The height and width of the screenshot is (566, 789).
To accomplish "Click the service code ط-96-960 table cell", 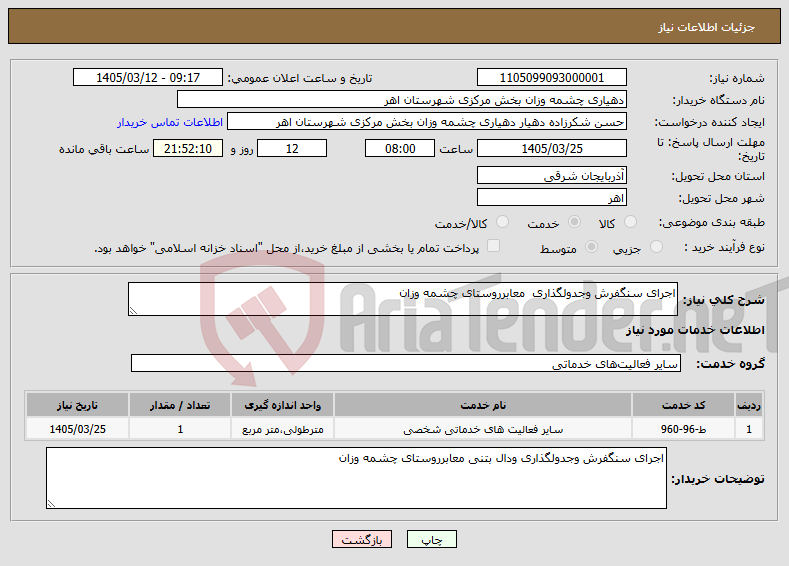I will click(683, 429).
